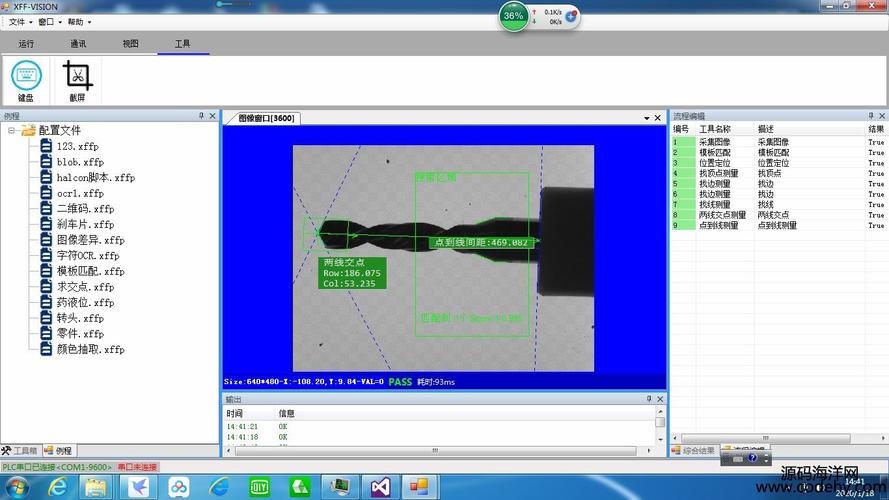Open the 窗口 menu dropdown
The width and height of the screenshot is (889, 500).
click(x=50, y=22)
